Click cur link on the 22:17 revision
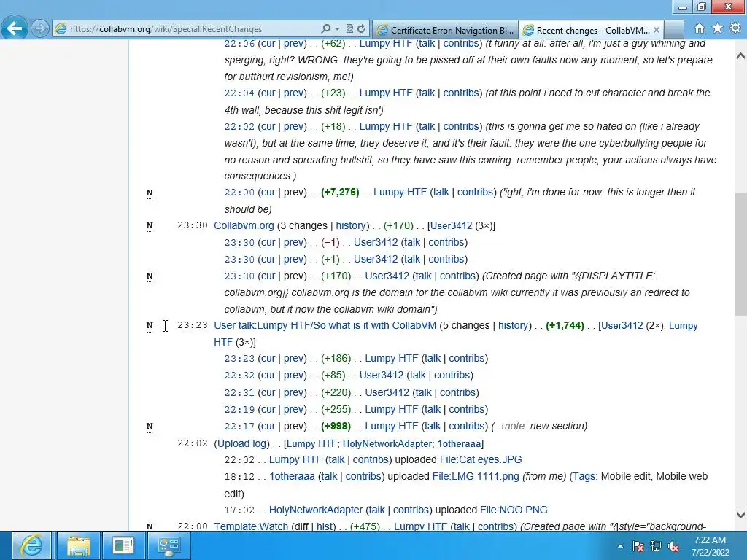This screenshot has height=560, width=747. 268,426
